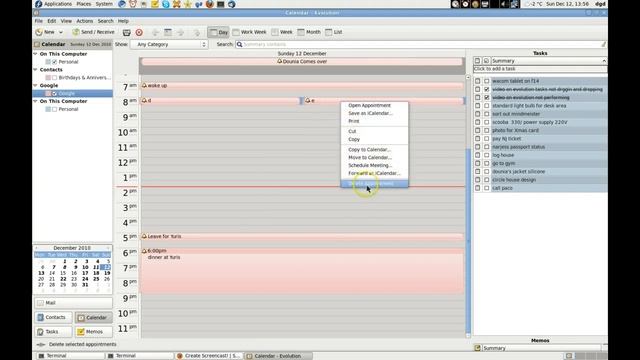Click the Print toolbar icon
This screenshot has width=640, height=360.
coord(127,32)
